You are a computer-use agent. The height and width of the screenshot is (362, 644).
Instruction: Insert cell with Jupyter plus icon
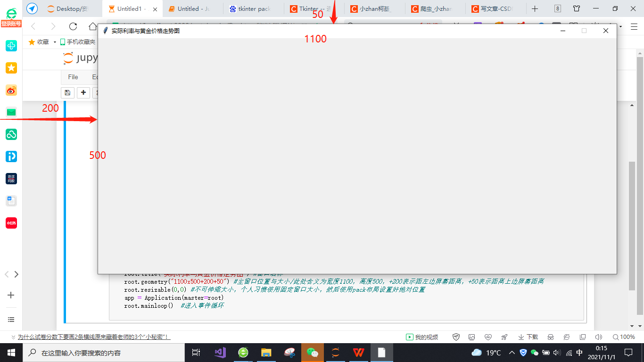click(x=83, y=92)
